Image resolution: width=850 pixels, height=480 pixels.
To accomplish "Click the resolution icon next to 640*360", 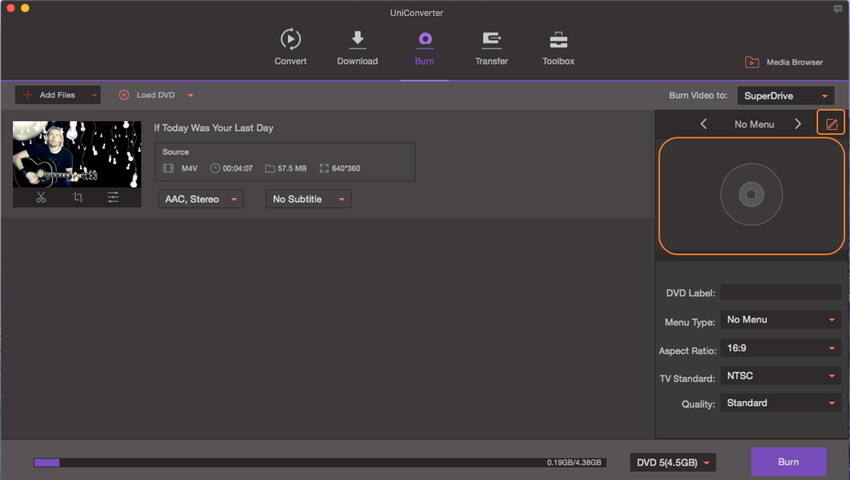I will coord(324,168).
